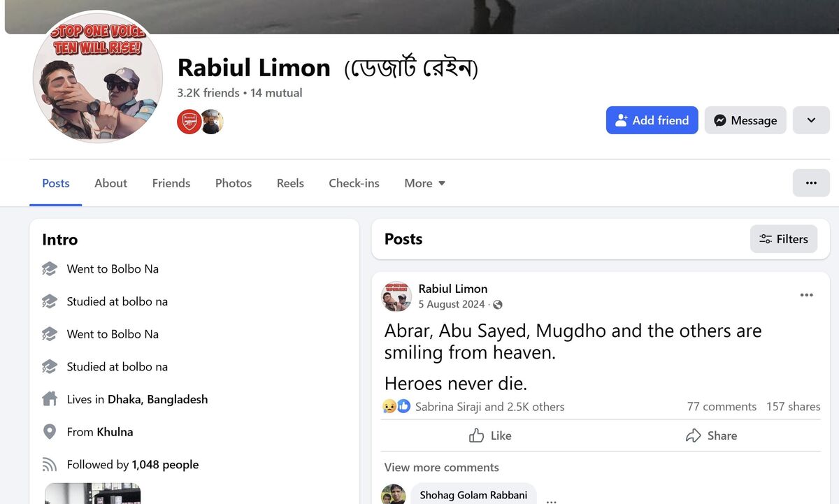
Task: Click the reaction emoji icons on the post
Action: (x=396, y=406)
